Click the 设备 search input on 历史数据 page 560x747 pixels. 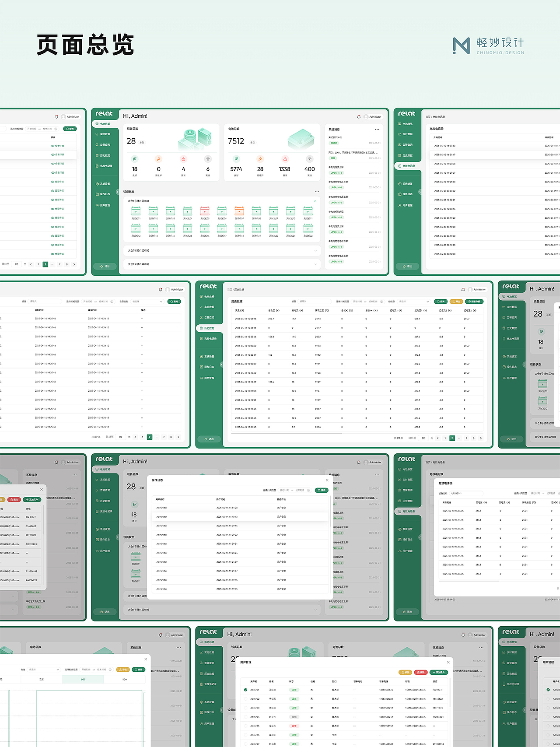click(315, 302)
